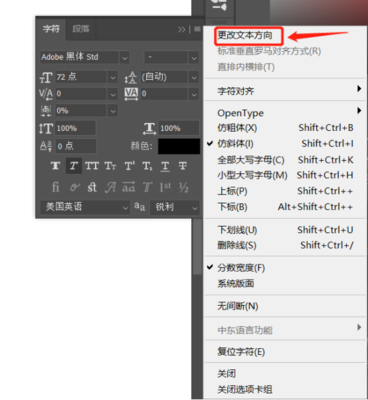This screenshot has height=400, width=368.
Task: Click the kerning V/A icon
Action: point(46,94)
